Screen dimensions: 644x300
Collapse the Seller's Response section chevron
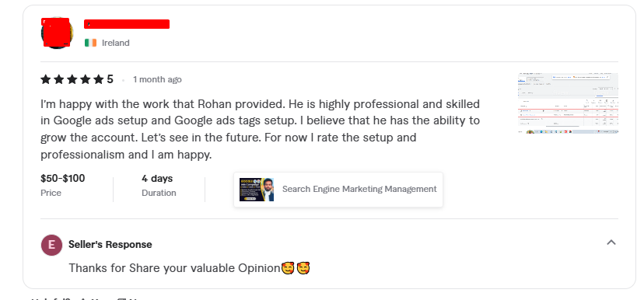(x=611, y=242)
